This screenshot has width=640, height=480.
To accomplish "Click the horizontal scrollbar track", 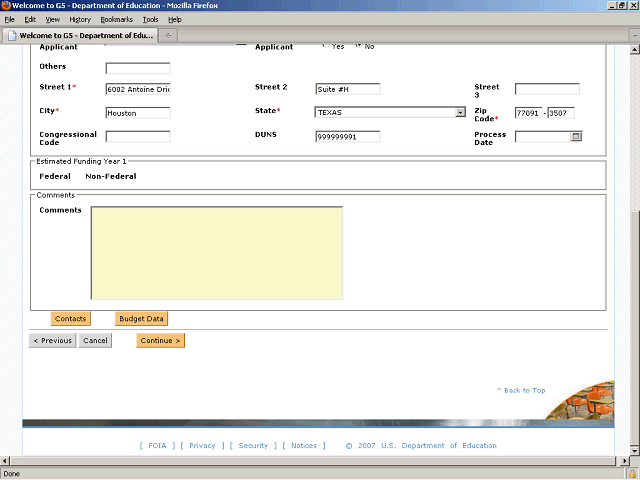I will 313,461.
